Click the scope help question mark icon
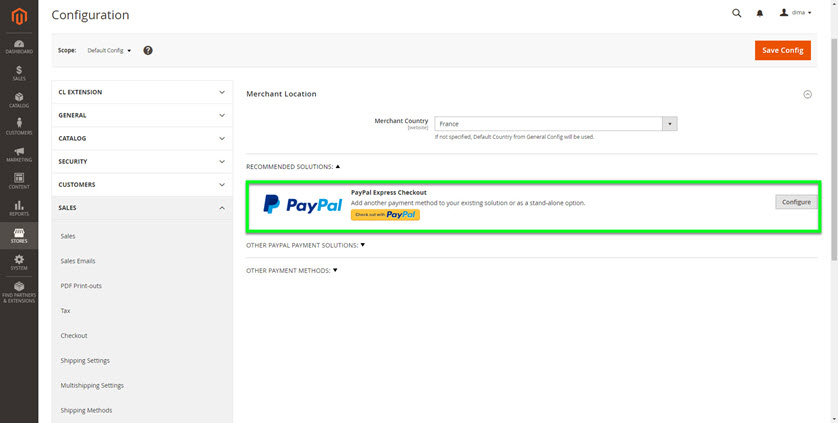 click(x=148, y=50)
